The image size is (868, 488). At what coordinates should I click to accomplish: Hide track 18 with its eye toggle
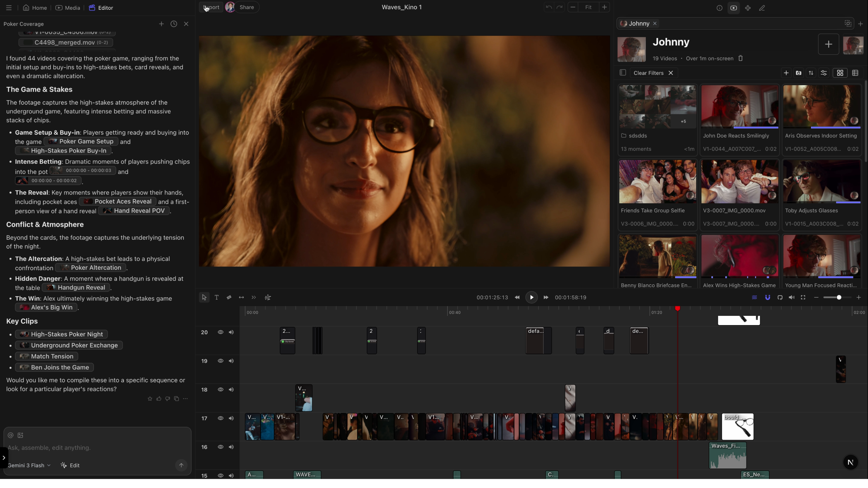click(220, 390)
